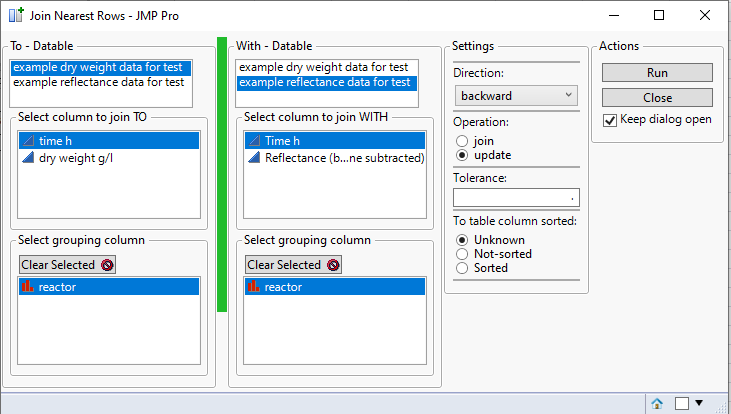
Task: Click the icon beside the Reflectance column
Action: 254,157
